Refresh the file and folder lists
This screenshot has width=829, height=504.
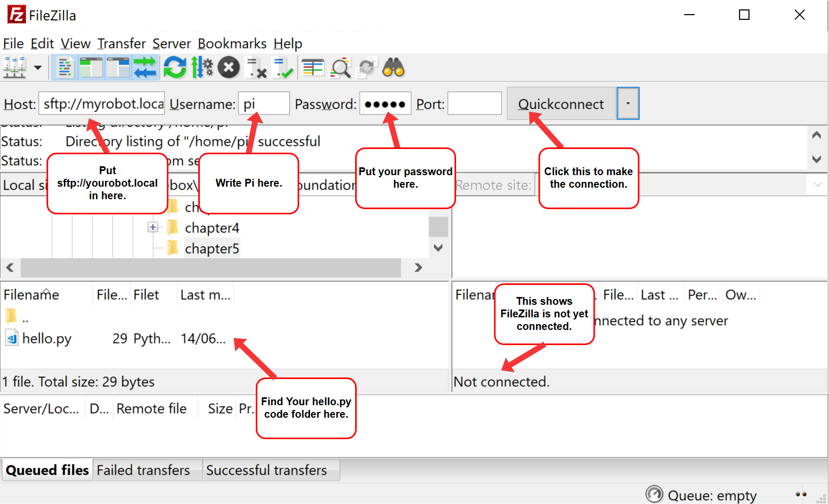coord(175,67)
